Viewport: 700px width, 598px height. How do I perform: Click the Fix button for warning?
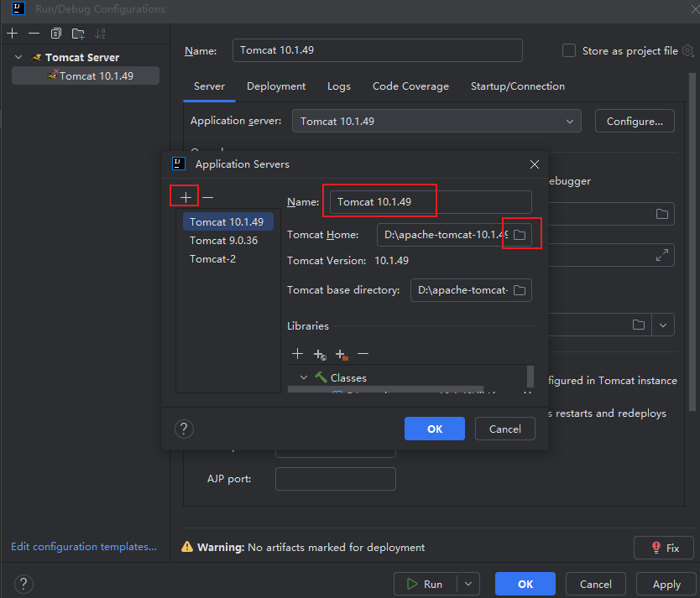[663, 548]
